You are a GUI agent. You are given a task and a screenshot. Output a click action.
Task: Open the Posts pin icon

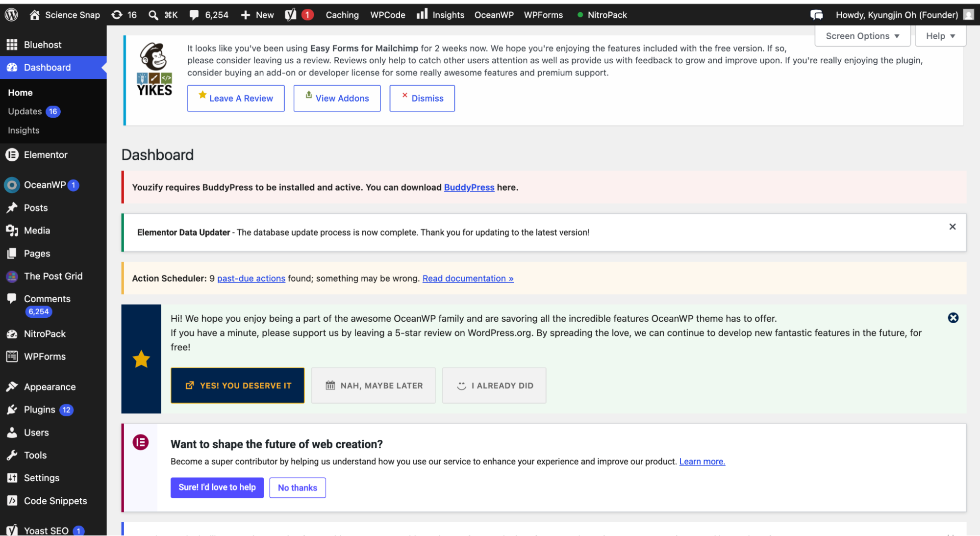[x=12, y=208]
